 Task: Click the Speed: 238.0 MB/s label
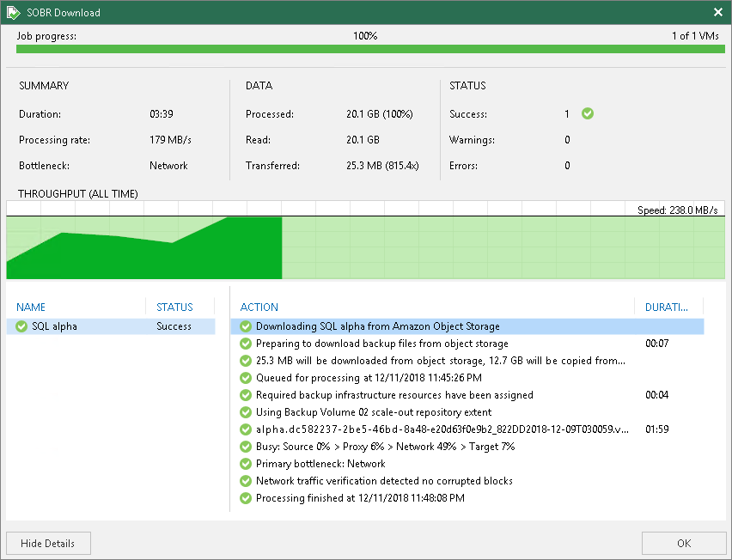(677, 210)
